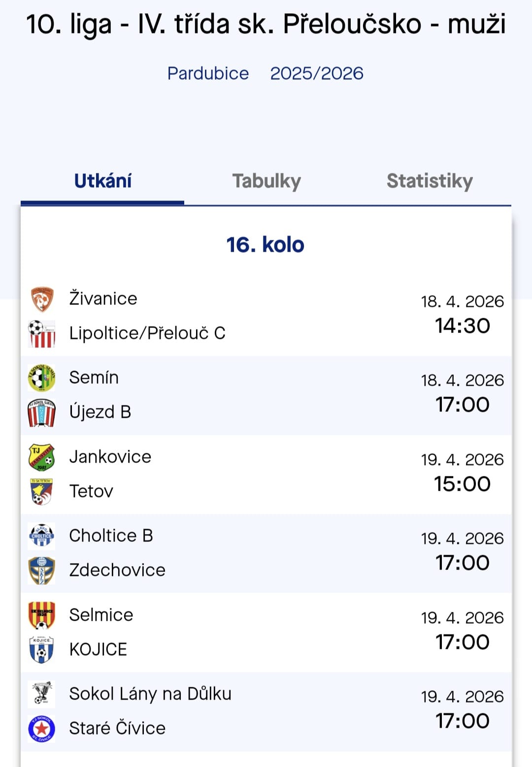The image size is (532, 767).
Task: Open the Jankovice team name link
Action: [x=110, y=457]
